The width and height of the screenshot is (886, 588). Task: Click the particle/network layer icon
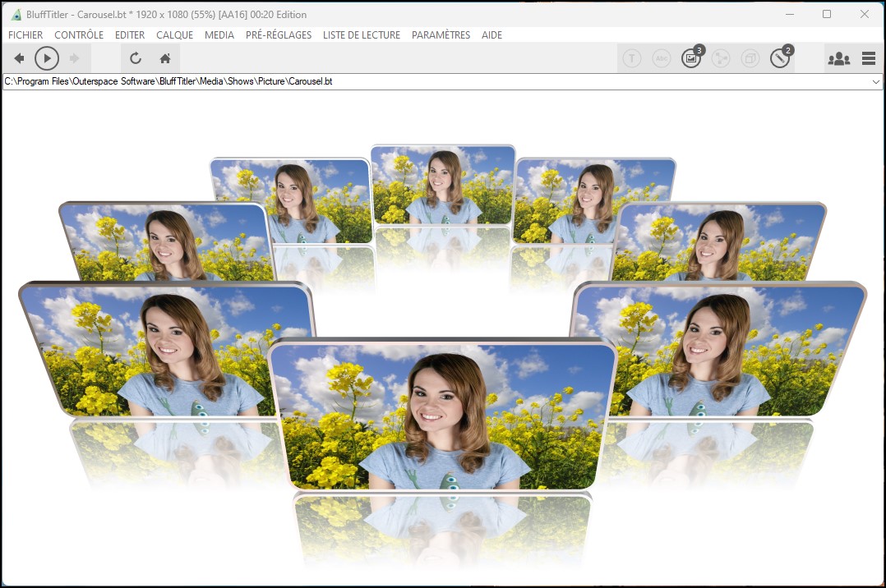coord(721,58)
